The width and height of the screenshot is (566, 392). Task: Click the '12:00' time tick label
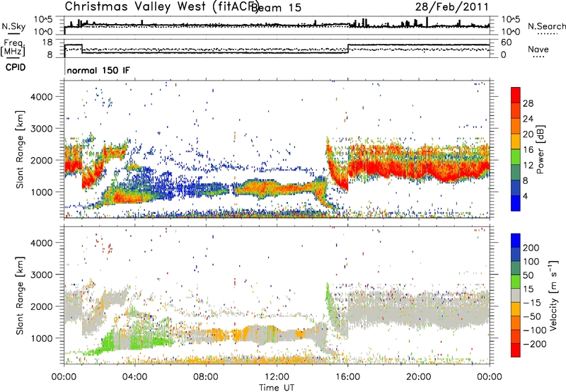point(277,377)
